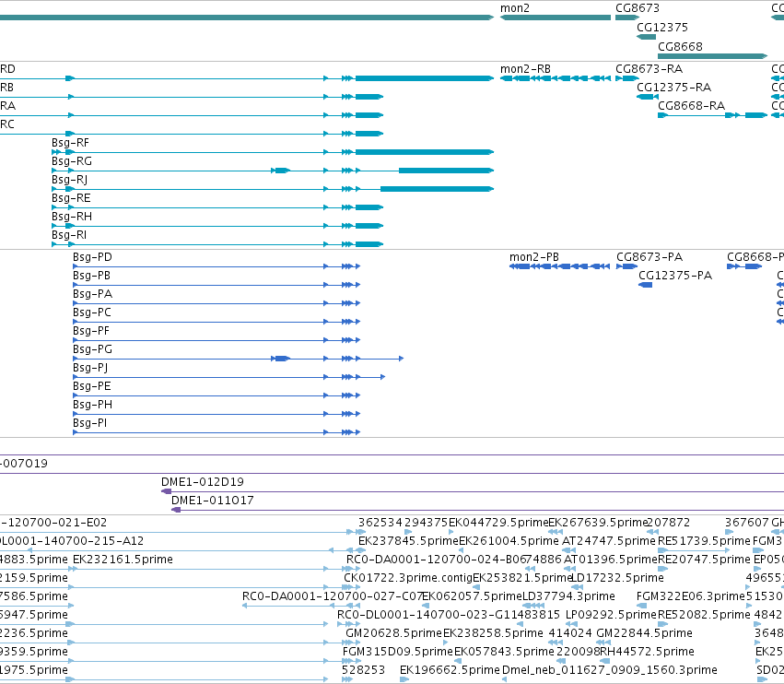Click the Bsg-PI protein label
784x684 pixels.
pyautogui.click(x=90, y=423)
